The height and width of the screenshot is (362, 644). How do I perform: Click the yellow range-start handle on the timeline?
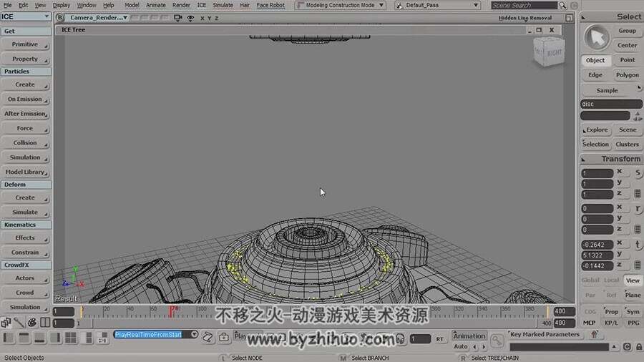click(82, 311)
